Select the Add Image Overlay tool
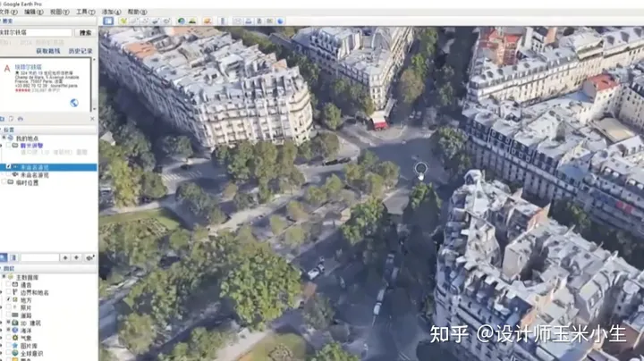The image size is (644, 361). coord(156,21)
